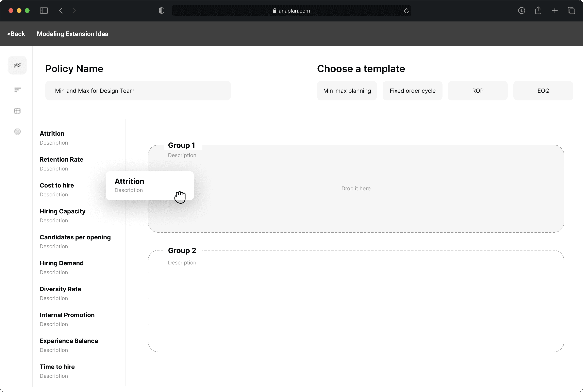Select Hiring Demand item
Image resolution: width=583 pixels, height=392 pixels.
tap(62, 267)
